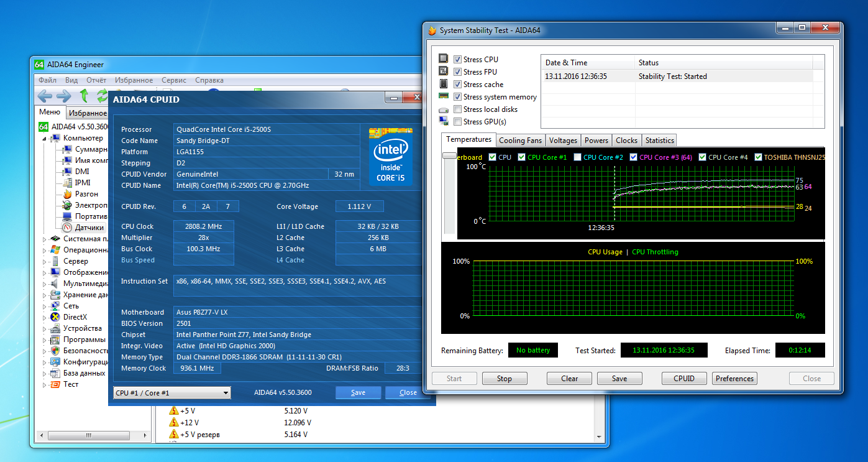
Task: Click the Датчики gauge icon
Action: click(68, 228)
